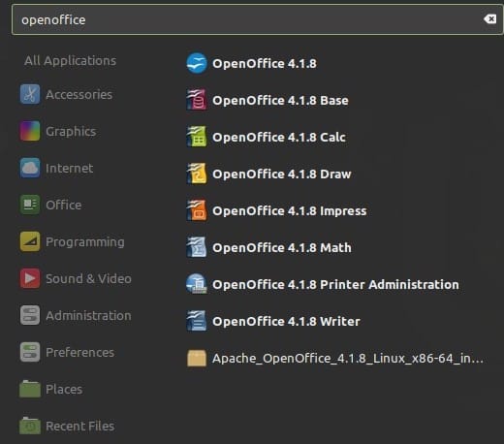Click the Internet cloud icon

[30, 168]
